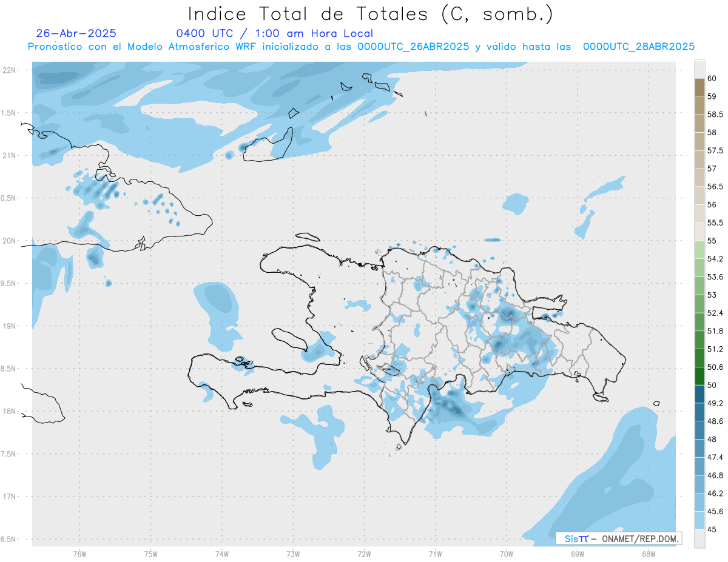Click the '55.5' colorbar value
The width and height of the screenshot is (728, 562).
point(715,222)
